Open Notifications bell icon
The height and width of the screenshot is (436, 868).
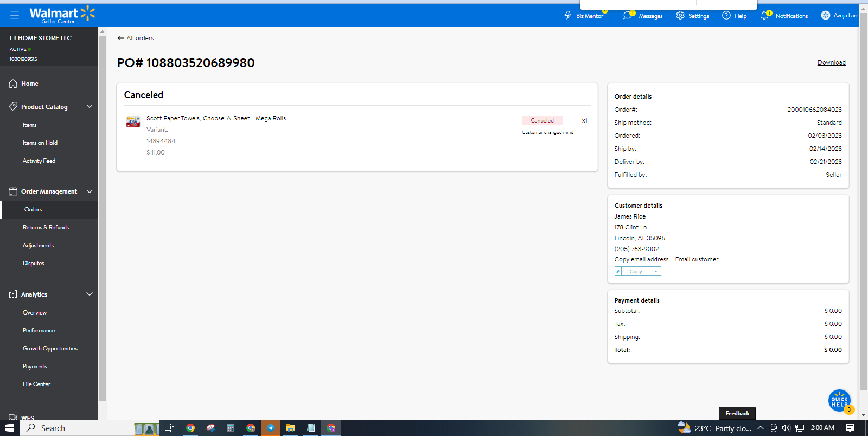765,15
